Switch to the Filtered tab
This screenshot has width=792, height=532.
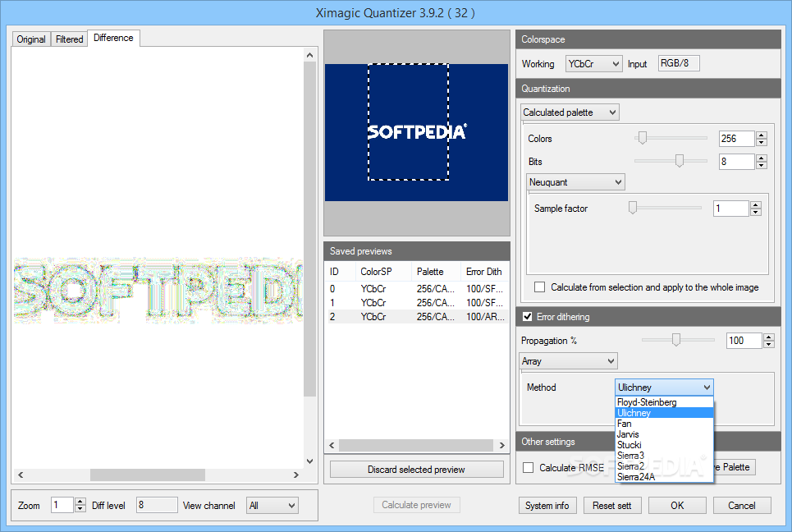[x=69, y=39]
